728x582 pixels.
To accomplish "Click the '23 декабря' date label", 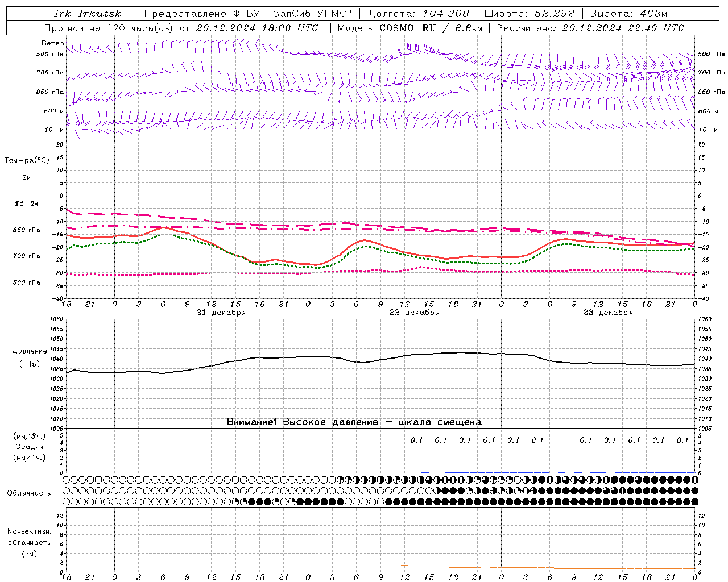I will (x=608, y=313).
